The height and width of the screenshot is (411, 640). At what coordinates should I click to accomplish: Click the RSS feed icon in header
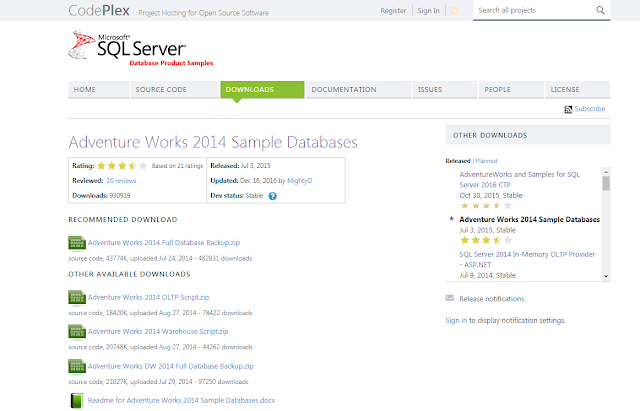click(x=454, y=11)
